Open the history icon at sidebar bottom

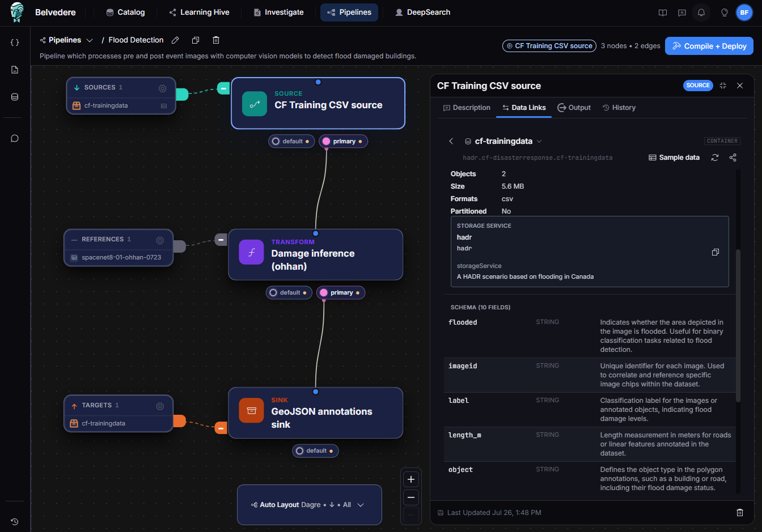pyautogui.click(x=15, y=521)
